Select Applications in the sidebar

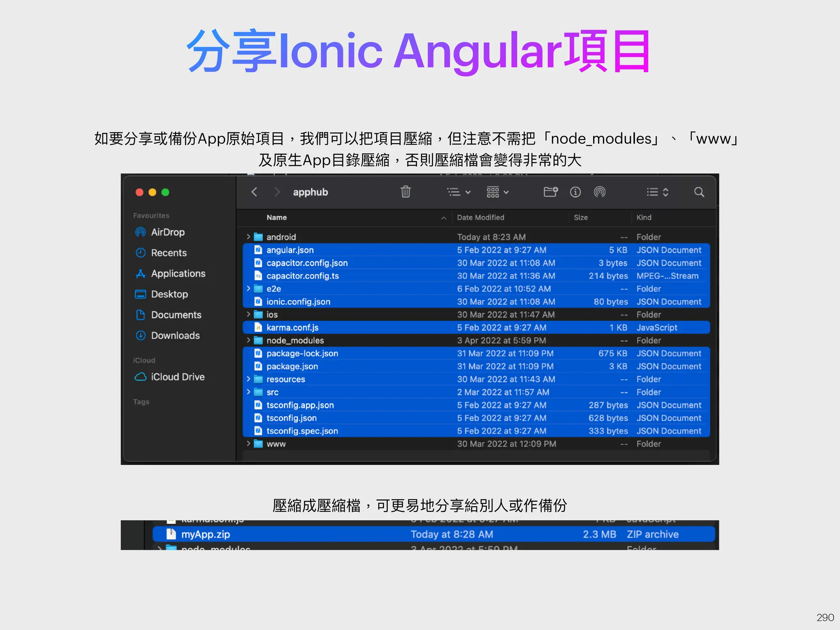pos(171,274)
